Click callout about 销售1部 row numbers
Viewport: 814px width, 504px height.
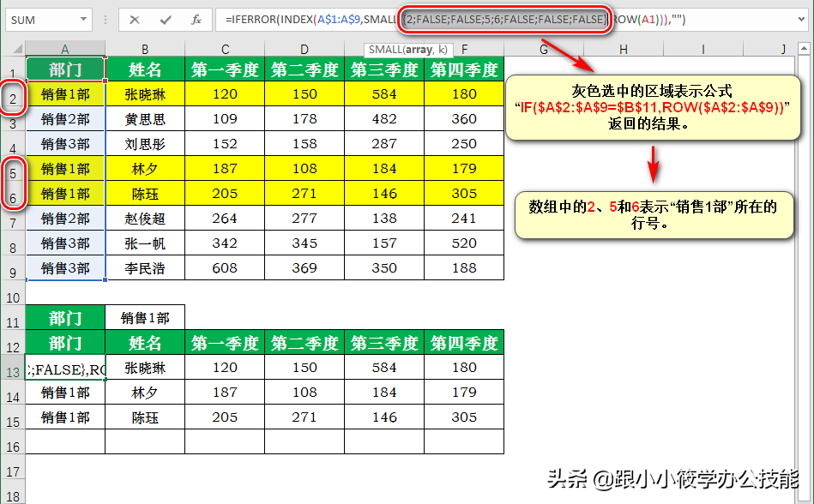coord(654,214)
